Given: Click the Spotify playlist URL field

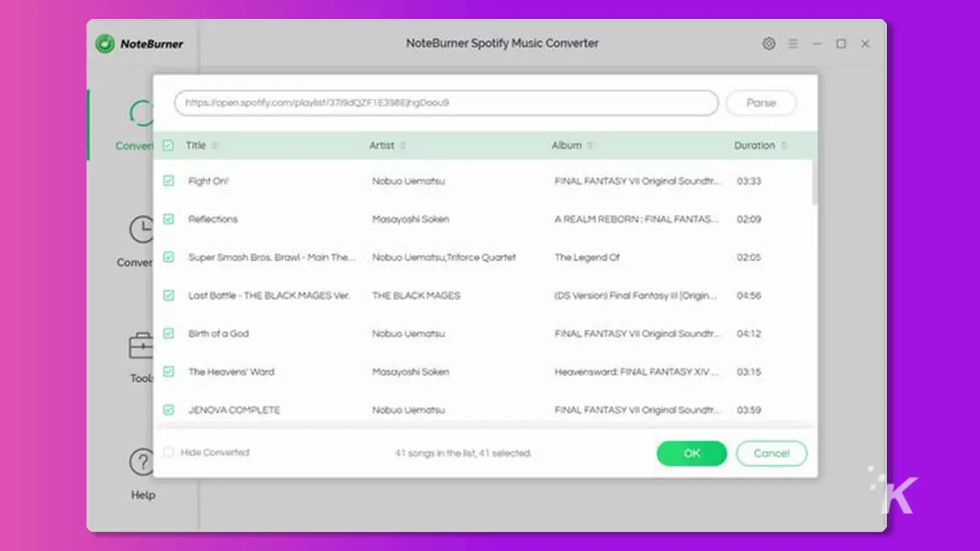Looking at the screenshot, I should tap(446, 103).
